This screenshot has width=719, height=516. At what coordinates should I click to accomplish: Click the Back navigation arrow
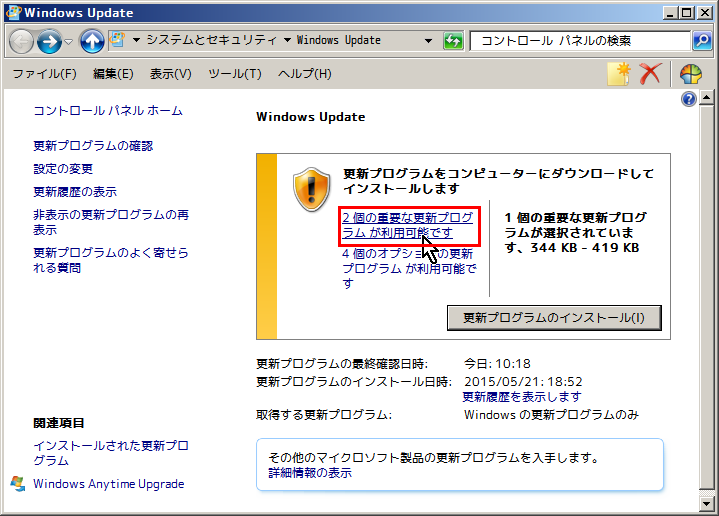[21, 41]
